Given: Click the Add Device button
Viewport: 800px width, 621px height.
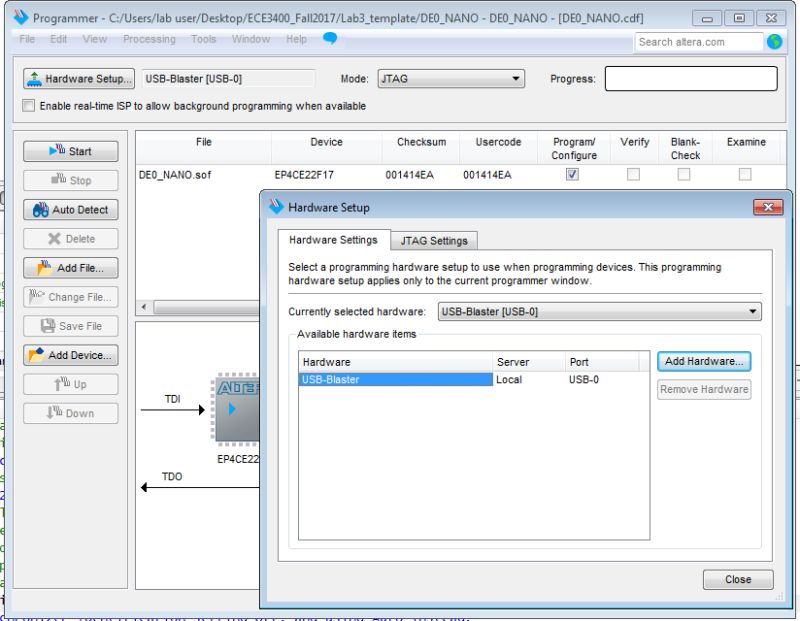Looking at the screenshot, I should (70, 355).
